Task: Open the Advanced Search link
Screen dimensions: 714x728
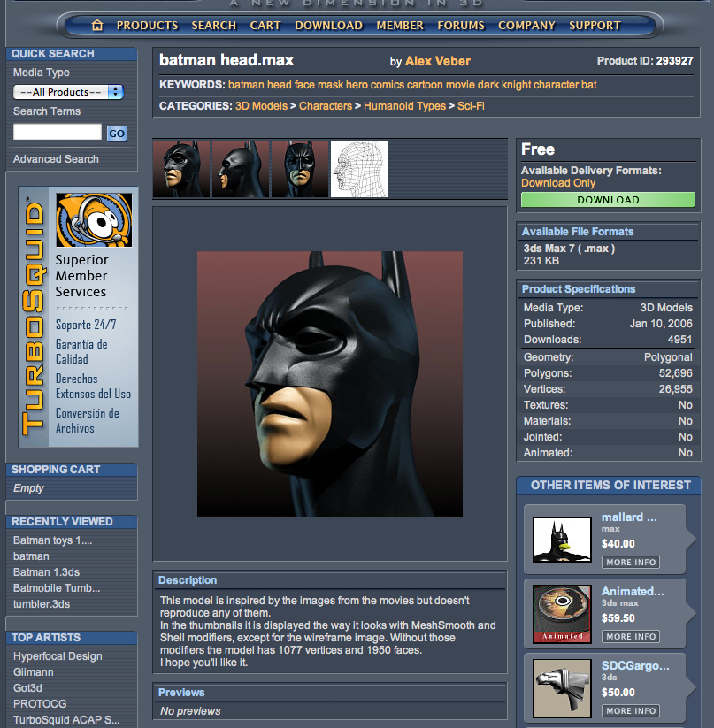Action: click(x=56, y=159)
